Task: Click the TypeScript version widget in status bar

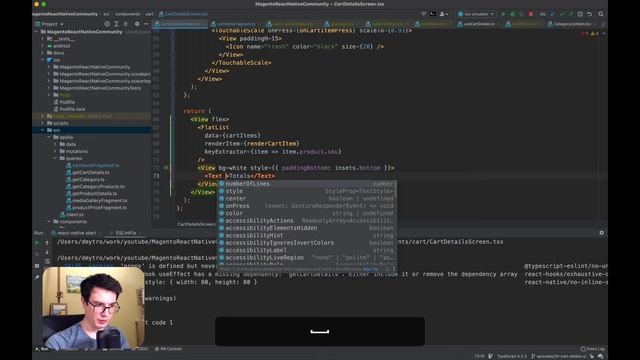Action: 511,356
